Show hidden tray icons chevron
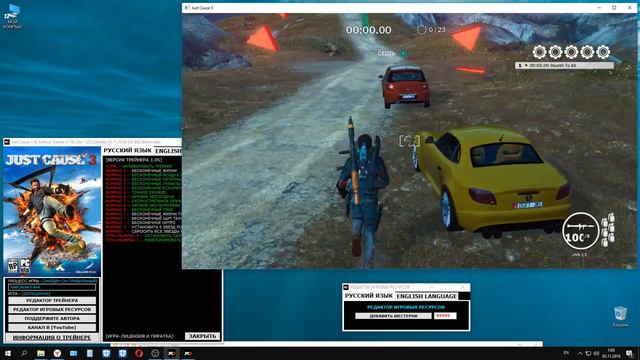 point(580,353)
